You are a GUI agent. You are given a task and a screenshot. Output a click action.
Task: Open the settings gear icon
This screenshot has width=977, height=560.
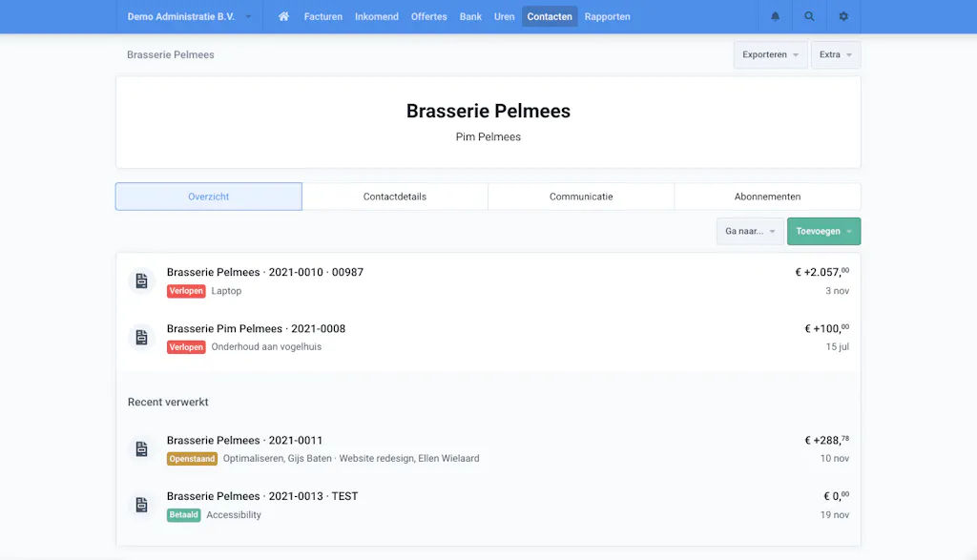843,17
